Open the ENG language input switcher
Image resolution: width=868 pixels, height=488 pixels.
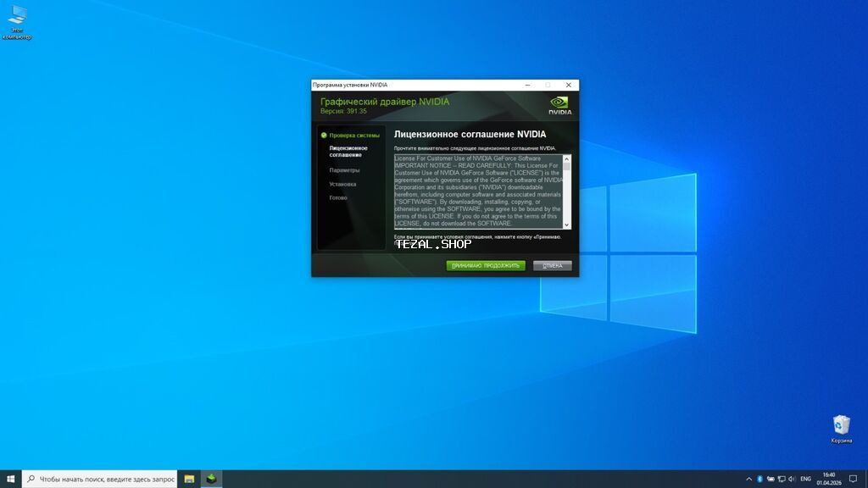[805, 479]
